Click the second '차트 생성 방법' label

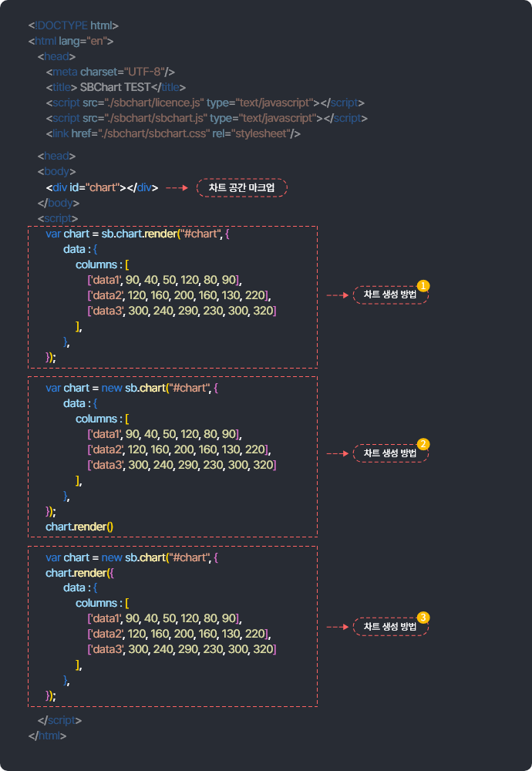click(389, 453)
